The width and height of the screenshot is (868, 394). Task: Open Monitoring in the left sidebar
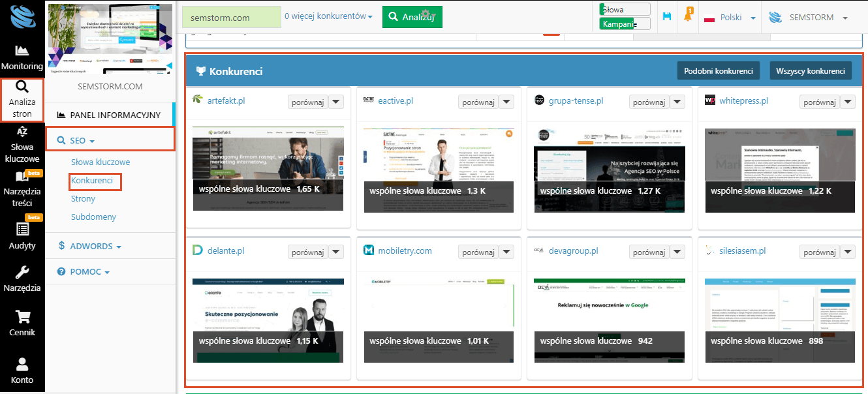[x=22, y=57]
